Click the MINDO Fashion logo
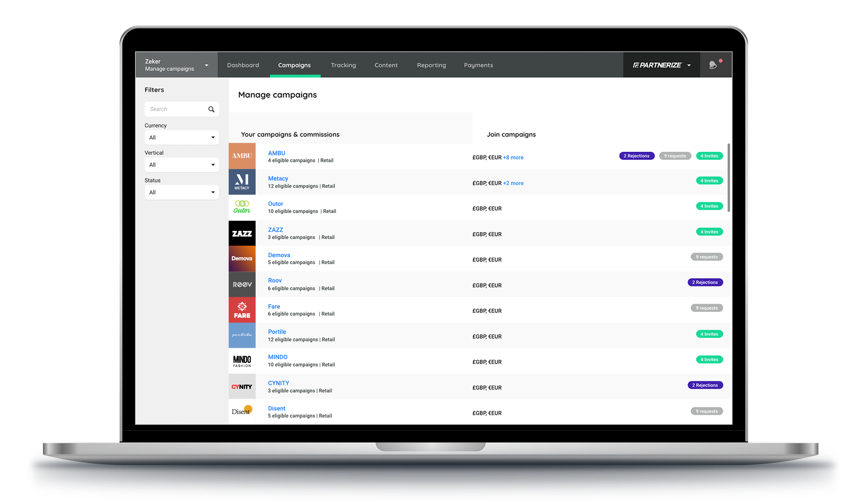The image size is (868, 501). click(242, 361)
